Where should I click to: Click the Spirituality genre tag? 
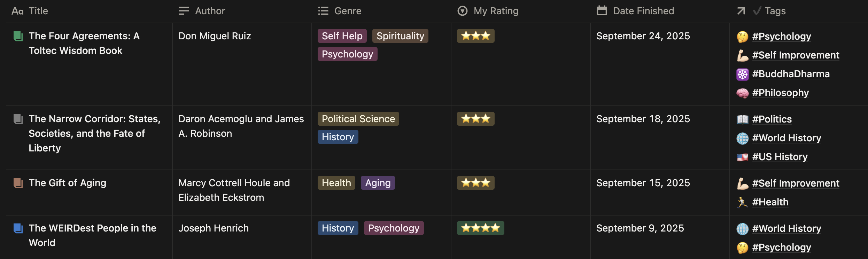pos(400,36)
